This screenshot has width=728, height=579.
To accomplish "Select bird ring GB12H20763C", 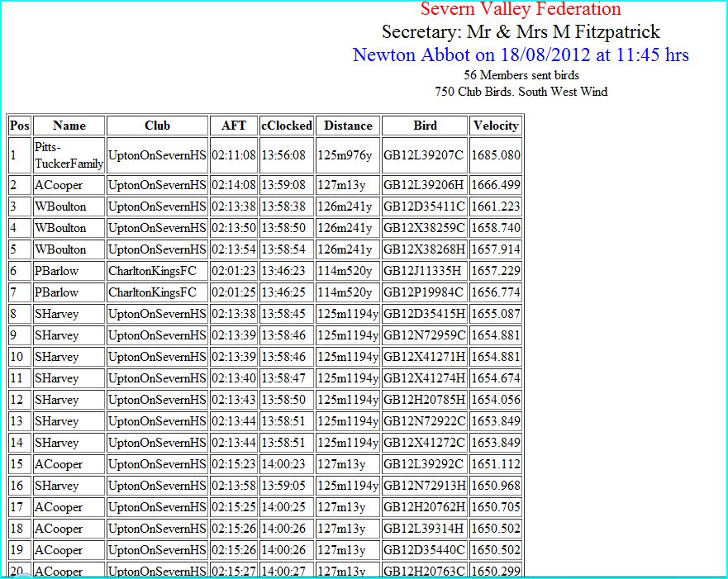I will point(424,571).
